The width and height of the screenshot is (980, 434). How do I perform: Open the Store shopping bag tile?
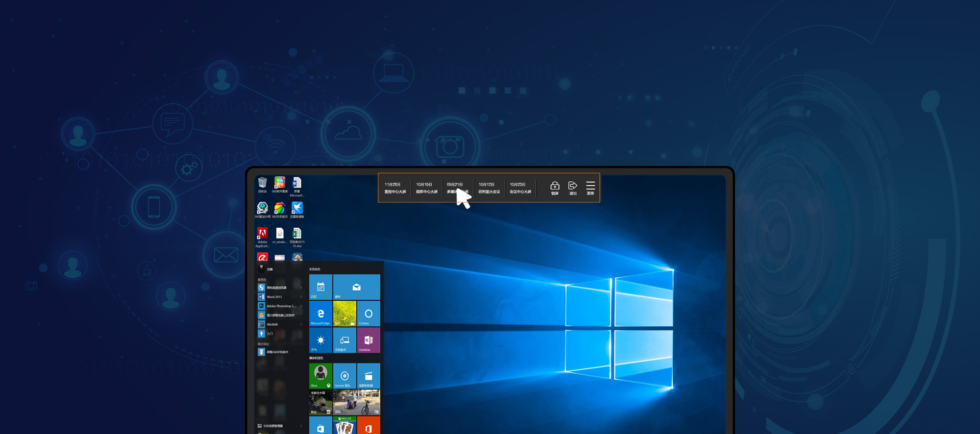321,425
